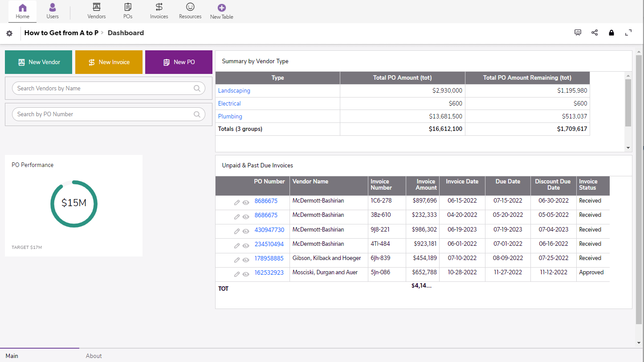The width and height of the screenshot is (644, 362).
Task: Enter full screen with expand icon
Action: pyautogui.click(x=628, y=33)
